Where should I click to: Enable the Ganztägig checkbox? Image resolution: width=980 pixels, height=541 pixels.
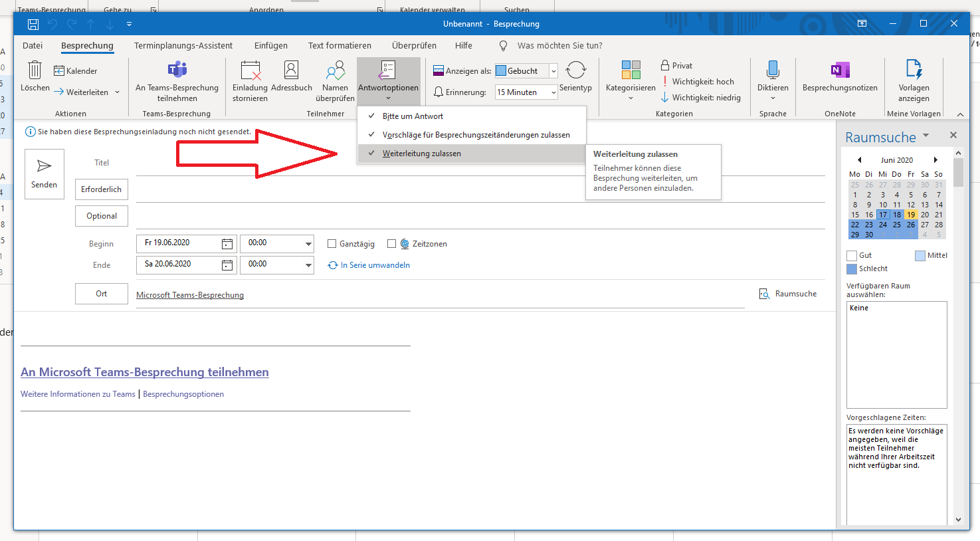(x=332, y=244)
